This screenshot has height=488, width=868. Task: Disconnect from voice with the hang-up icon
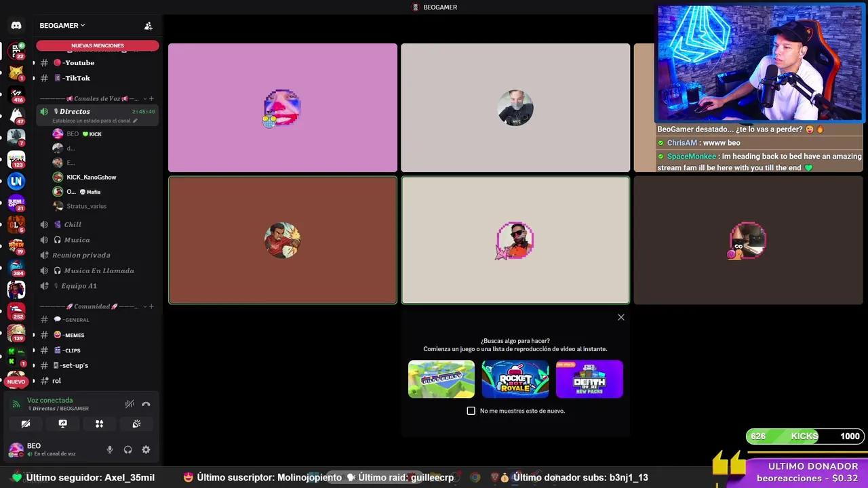146,404
